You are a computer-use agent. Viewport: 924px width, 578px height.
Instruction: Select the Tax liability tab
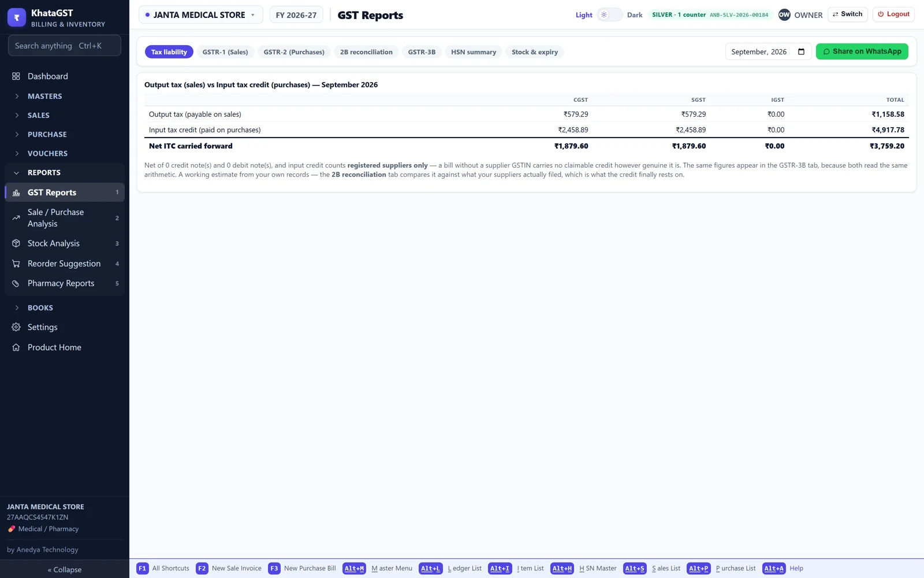click(x=169, y=52)
